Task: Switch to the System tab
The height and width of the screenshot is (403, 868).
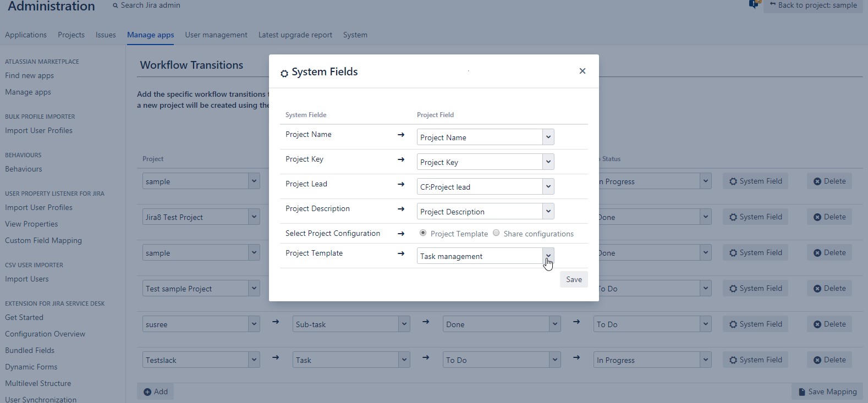Action: (355, 35)
